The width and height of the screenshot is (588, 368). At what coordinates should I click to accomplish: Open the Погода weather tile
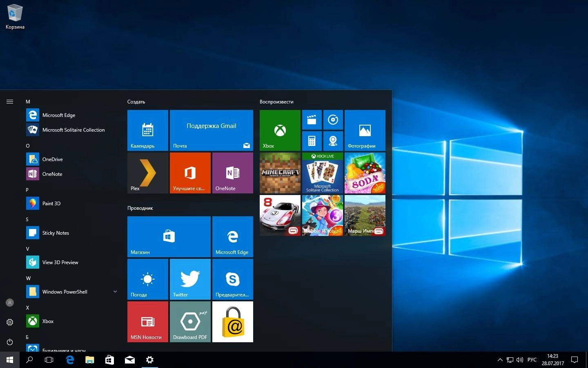click(x=148, y=279)
